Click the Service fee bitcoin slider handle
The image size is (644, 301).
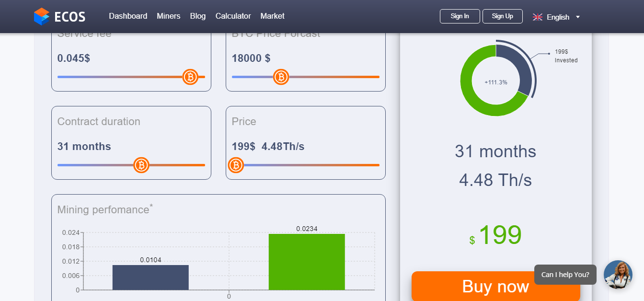pyautogui.click(x=190, y=77)
